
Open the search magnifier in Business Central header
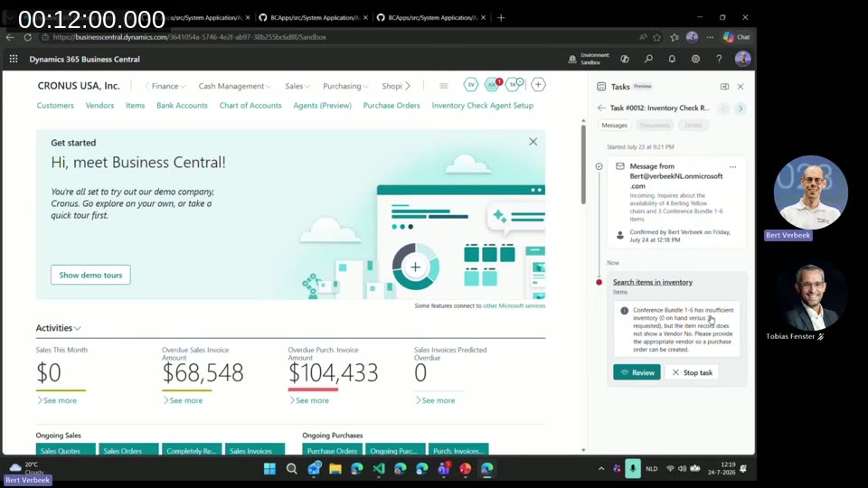point(648,59)
